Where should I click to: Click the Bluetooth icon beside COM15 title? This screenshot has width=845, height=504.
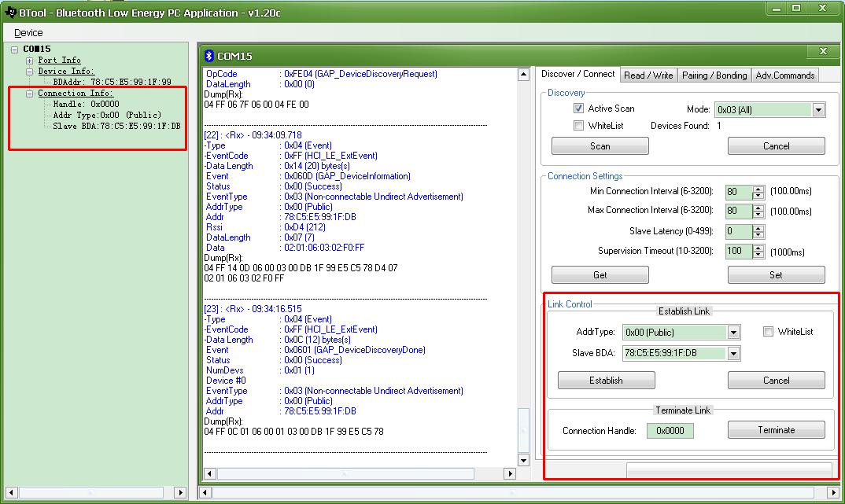[x=209, y=56]
